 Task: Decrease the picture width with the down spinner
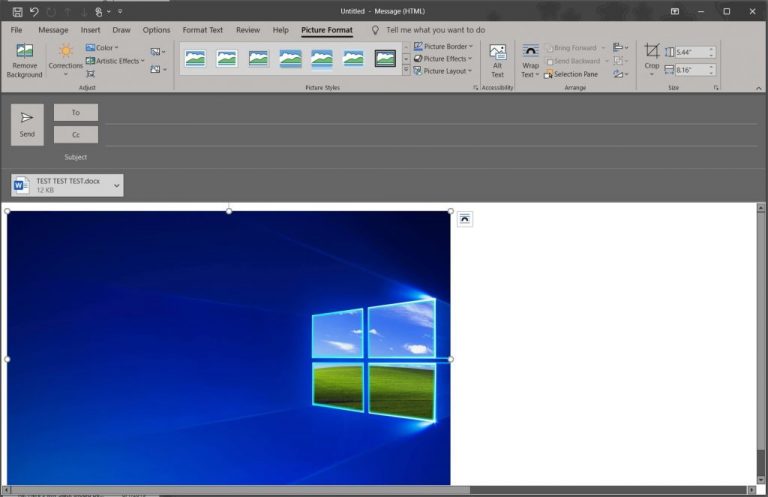711,73
